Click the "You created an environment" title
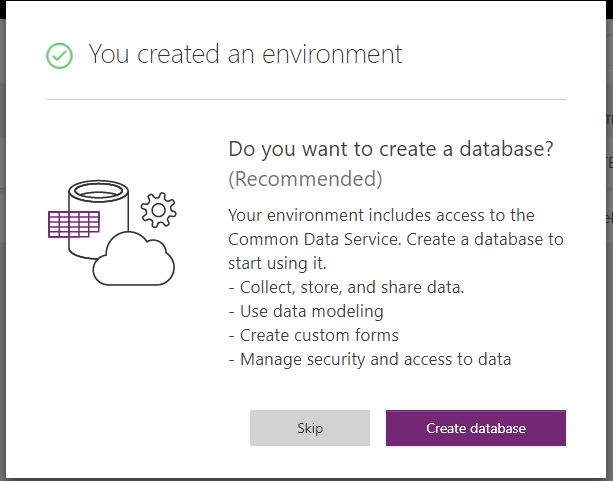This screenshot has height=481, width=613. [245, 54]
